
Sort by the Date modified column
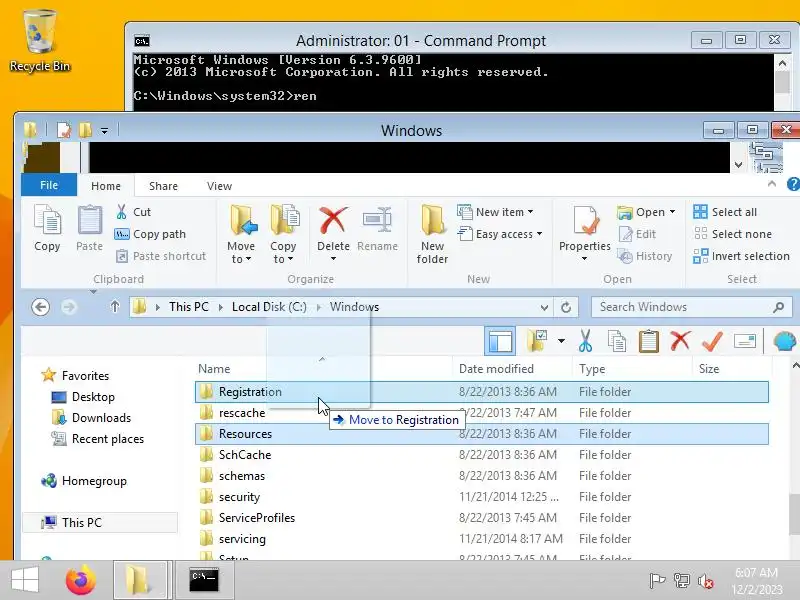pos(496,369)
